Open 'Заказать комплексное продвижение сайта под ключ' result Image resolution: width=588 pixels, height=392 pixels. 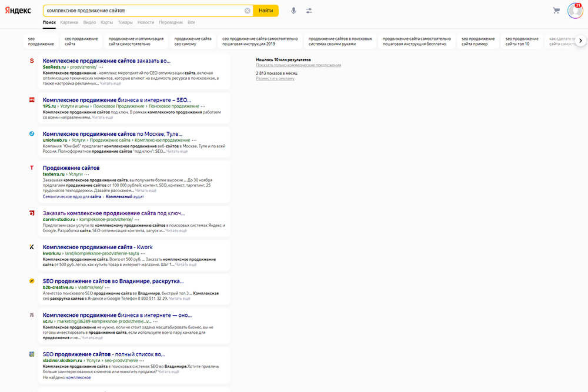pos(113,213)
